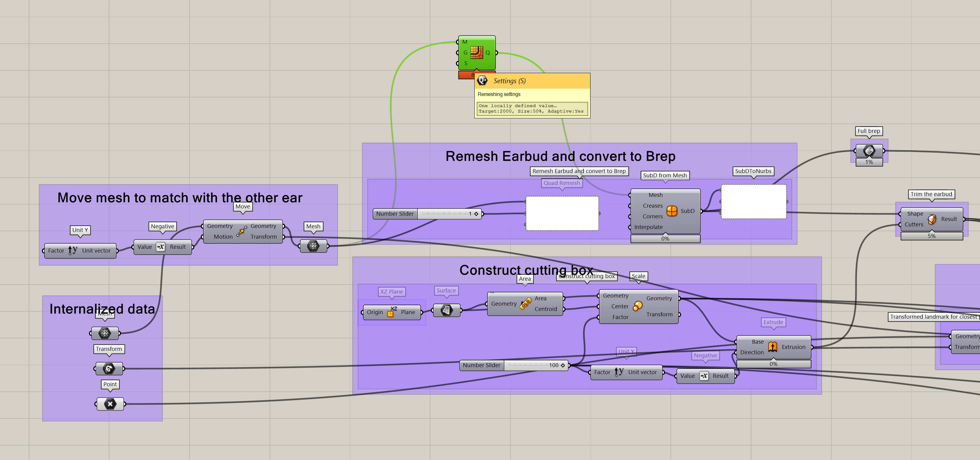
Task: Click the Transform parameter node
Action: (x=109, y=368)
